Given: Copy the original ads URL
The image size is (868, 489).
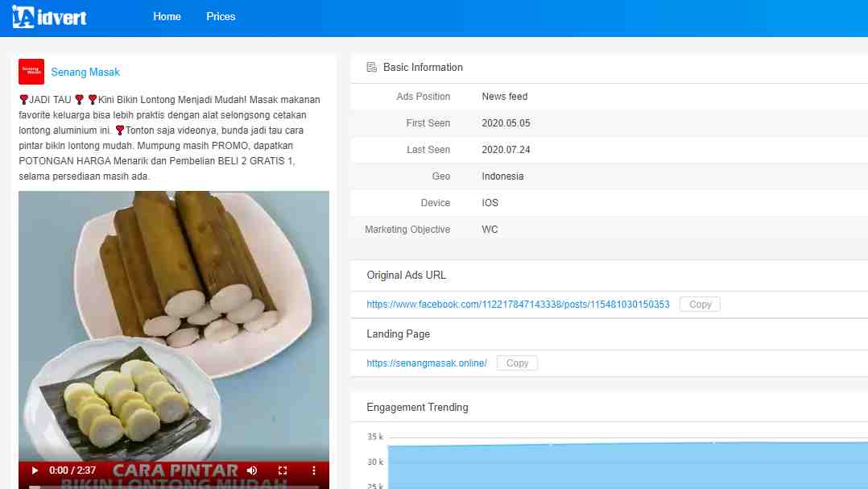Looking at the screenshot, I should (700, 304).
